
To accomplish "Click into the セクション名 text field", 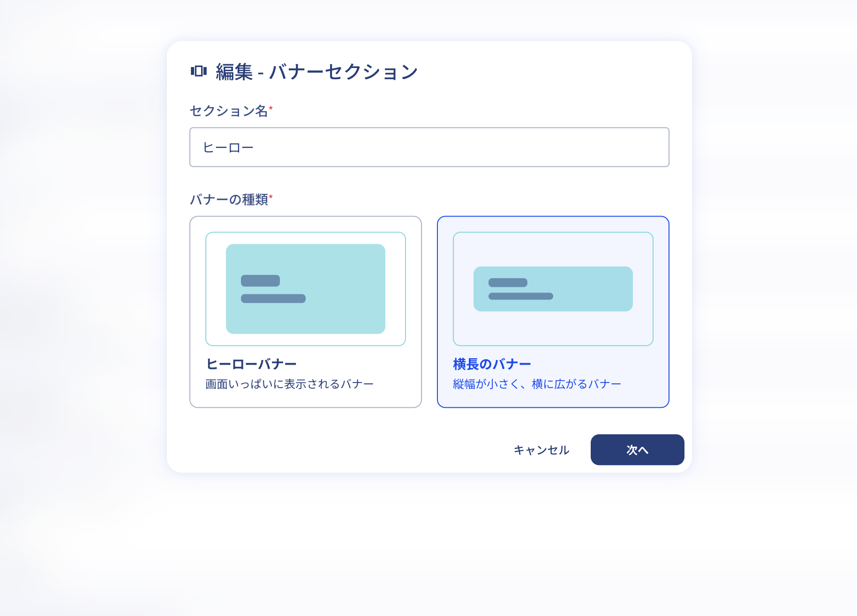I will (x=429, y=147).
